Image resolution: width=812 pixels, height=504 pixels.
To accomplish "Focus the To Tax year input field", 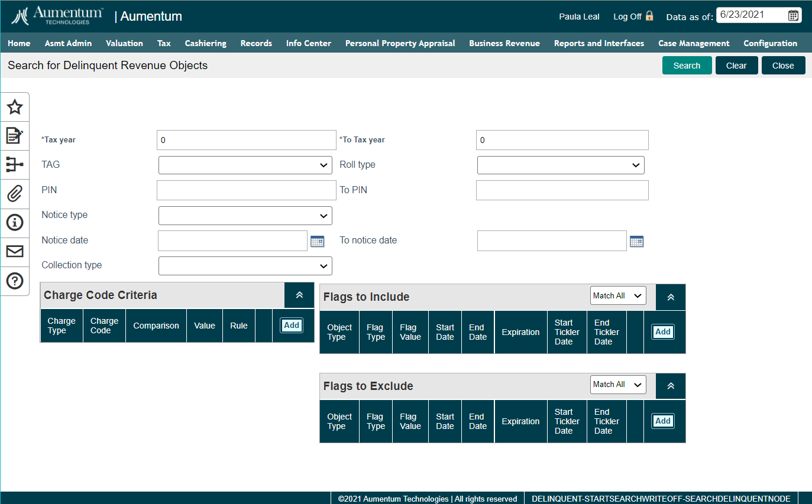I will [x=562, y=140].
